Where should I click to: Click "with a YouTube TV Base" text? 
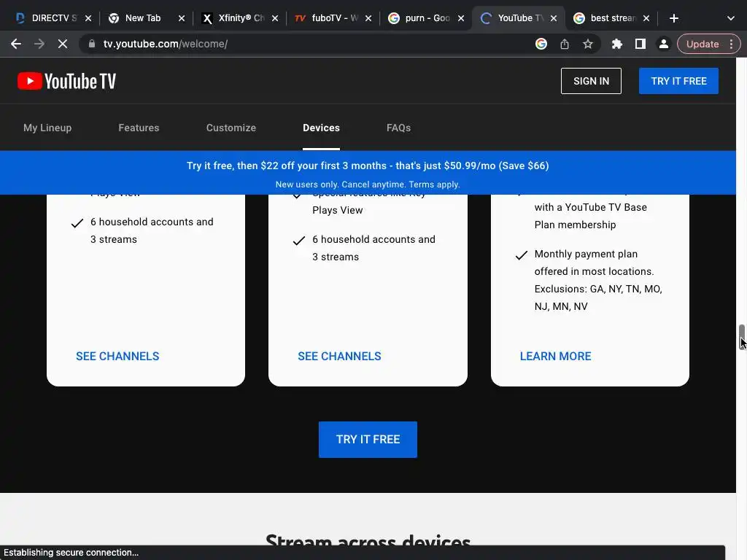[591, 207]
